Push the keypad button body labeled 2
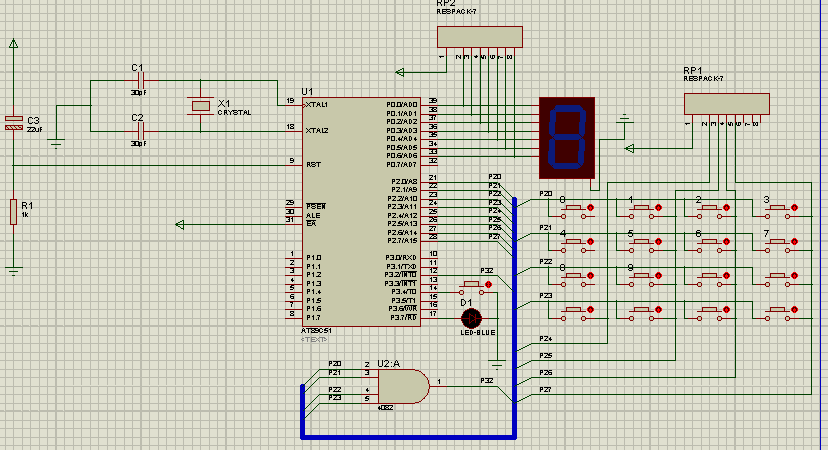Image resolution: width=828 pixels, height=450 pixels. click(709, 210)
